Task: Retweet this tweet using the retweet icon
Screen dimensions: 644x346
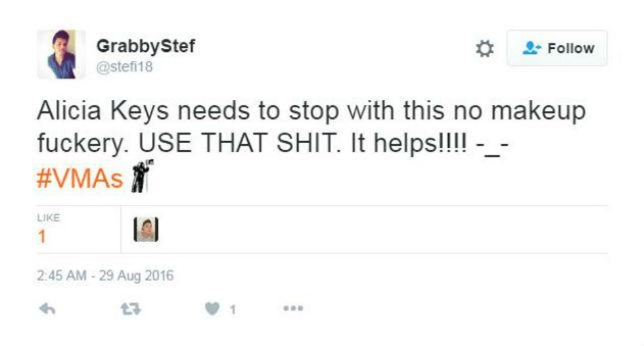Action: point(131,309)
